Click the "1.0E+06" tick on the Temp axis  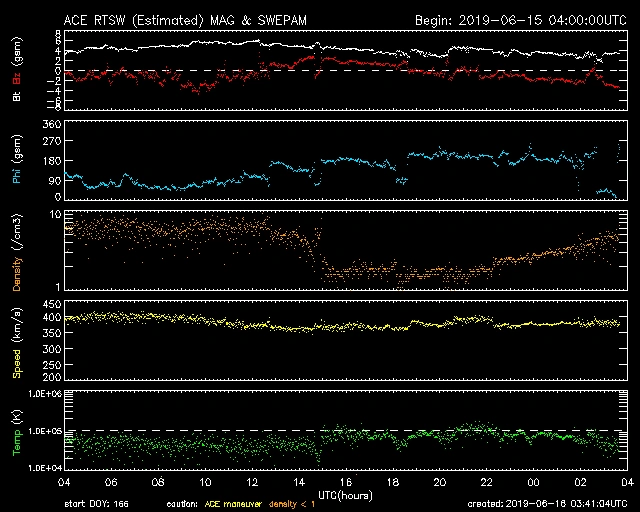[45, 394]
